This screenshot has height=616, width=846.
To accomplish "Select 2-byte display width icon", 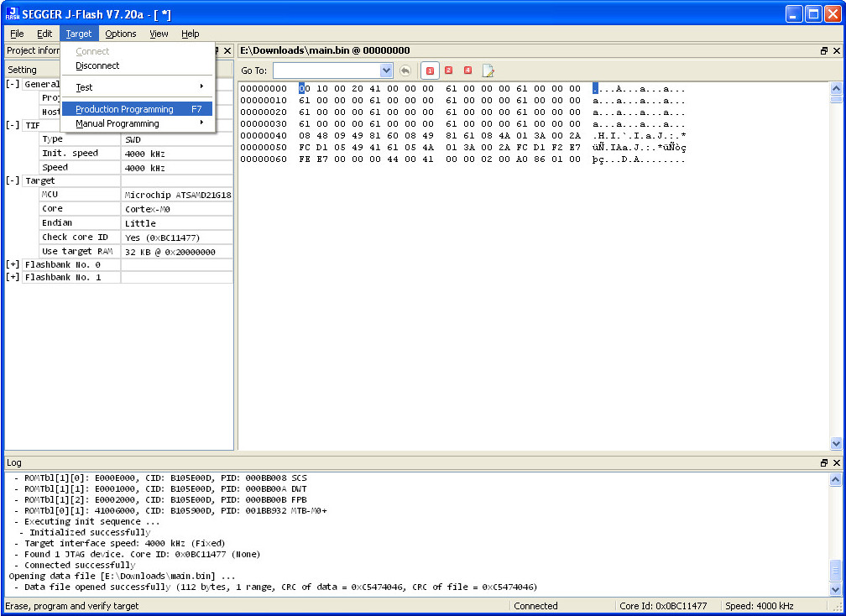I will (x=448, y=70).
